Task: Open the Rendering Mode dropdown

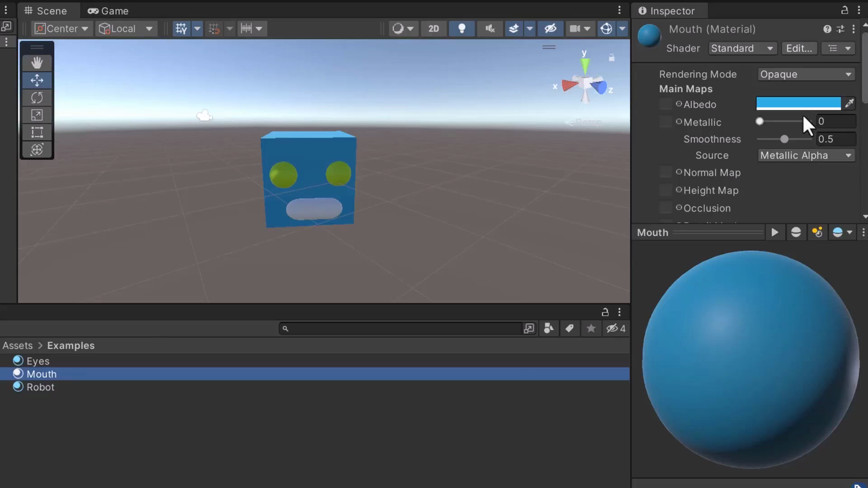Action: click(806, 74)
